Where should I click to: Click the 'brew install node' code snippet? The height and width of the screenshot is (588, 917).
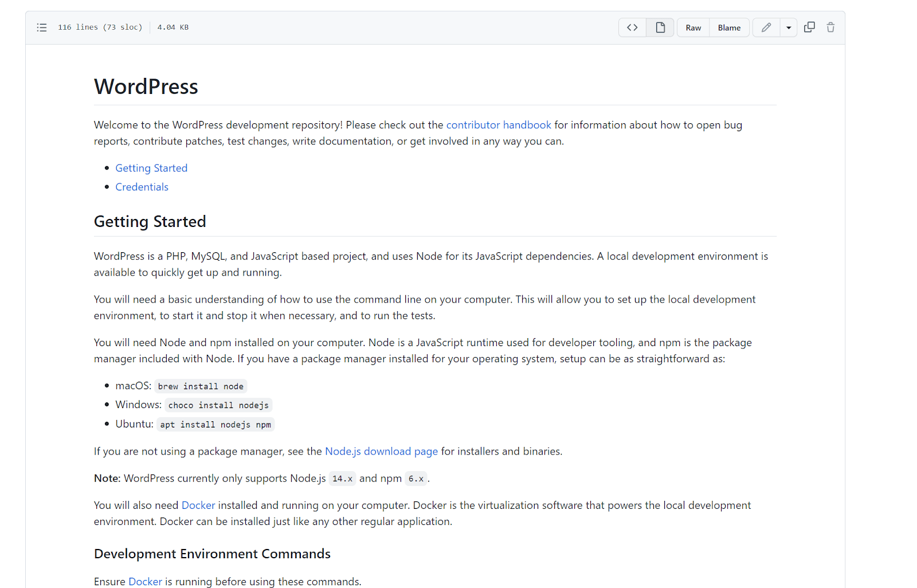click(201, 386)
